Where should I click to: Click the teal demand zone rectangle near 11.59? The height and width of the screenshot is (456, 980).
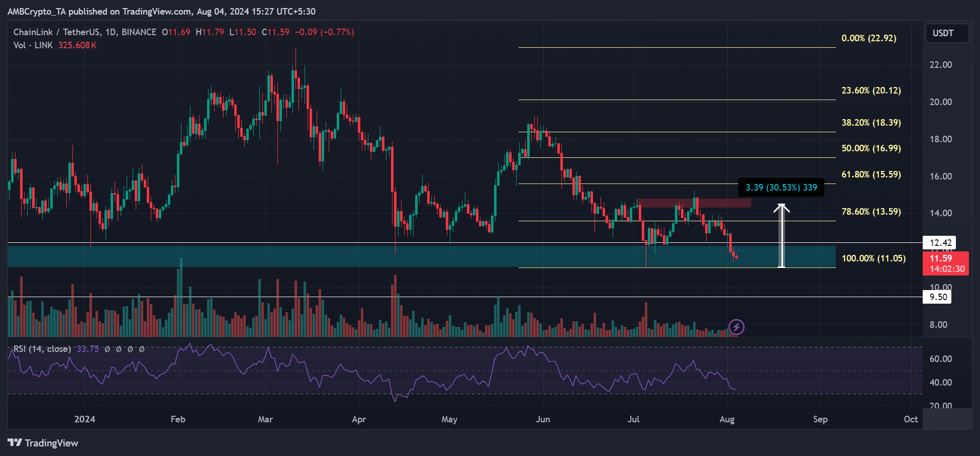click(421, 256)
